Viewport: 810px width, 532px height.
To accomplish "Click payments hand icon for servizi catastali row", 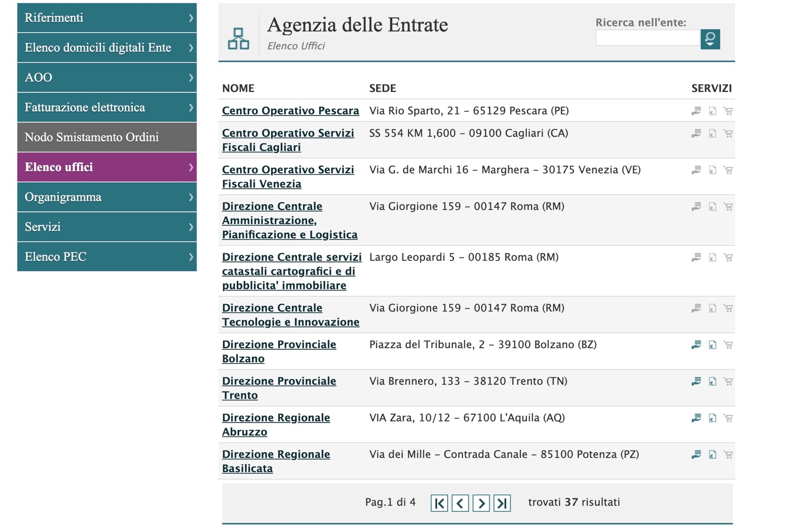I will click(696, 257).
